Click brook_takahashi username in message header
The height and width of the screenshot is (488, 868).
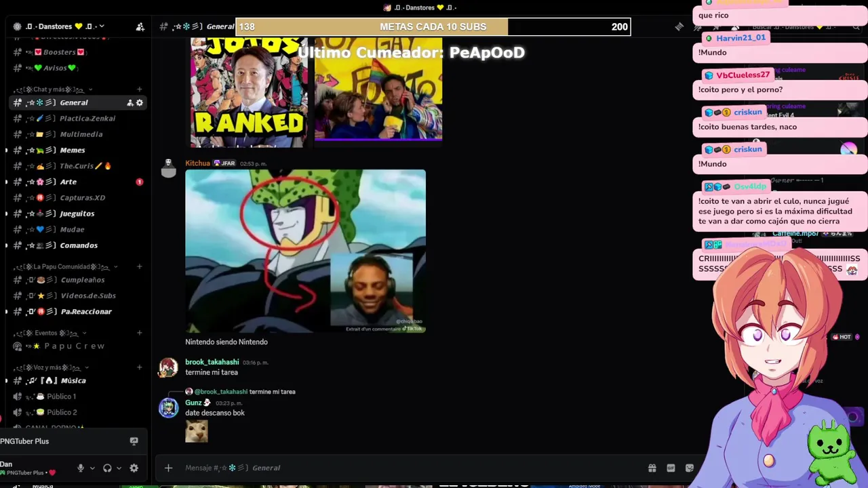(x=212, y=362)
